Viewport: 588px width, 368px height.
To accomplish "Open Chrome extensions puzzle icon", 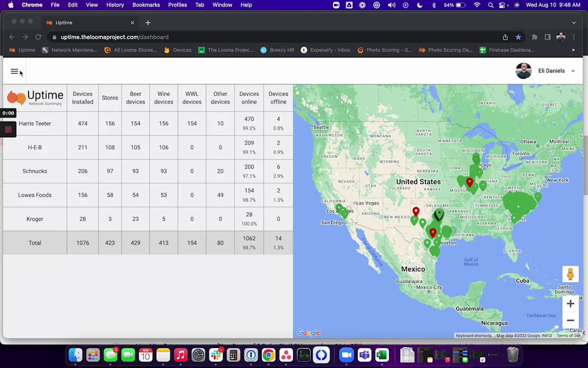I will tap(534, 37).
